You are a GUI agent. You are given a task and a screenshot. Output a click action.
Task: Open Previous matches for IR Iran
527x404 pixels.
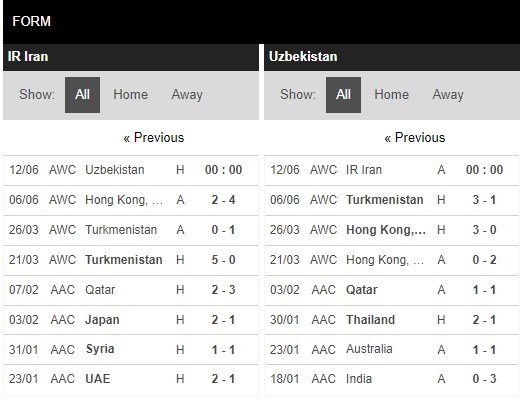click(154, 138)
